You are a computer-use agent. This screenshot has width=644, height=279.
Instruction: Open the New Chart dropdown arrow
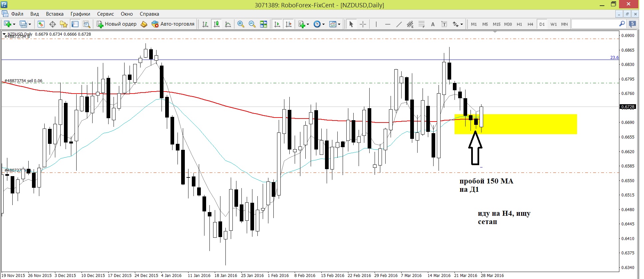14,24
